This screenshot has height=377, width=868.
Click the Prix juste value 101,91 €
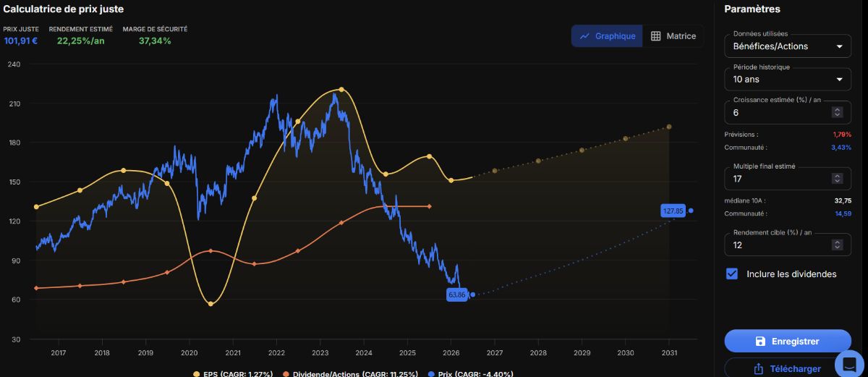coord(21,41)
